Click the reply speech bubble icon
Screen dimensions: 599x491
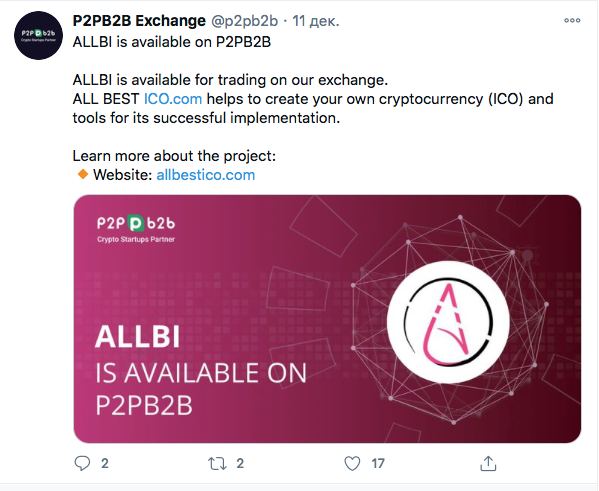click(x=82, y=463)
